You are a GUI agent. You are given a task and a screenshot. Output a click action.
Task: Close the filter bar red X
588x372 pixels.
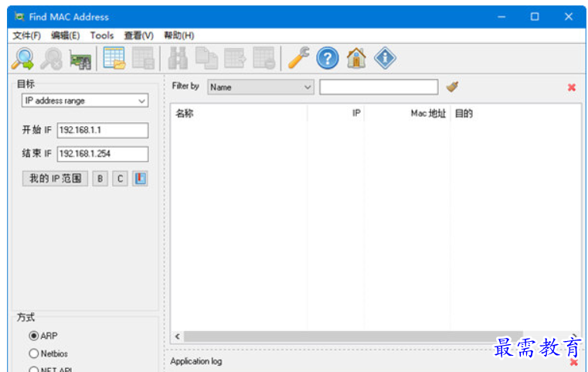pyautogui.click(x=572, y=87)
